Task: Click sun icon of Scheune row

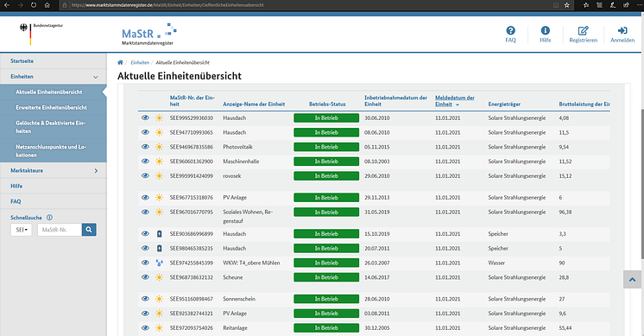Action: coord(160,277)
